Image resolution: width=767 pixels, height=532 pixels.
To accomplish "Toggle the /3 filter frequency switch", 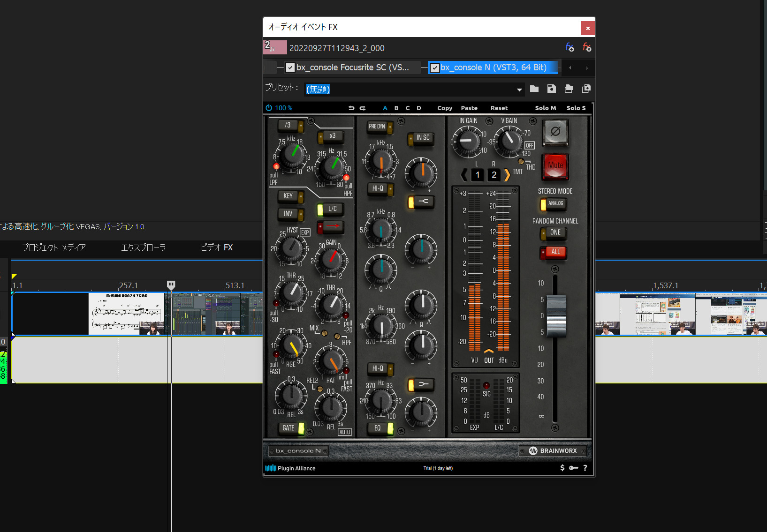I will [291, 125].
